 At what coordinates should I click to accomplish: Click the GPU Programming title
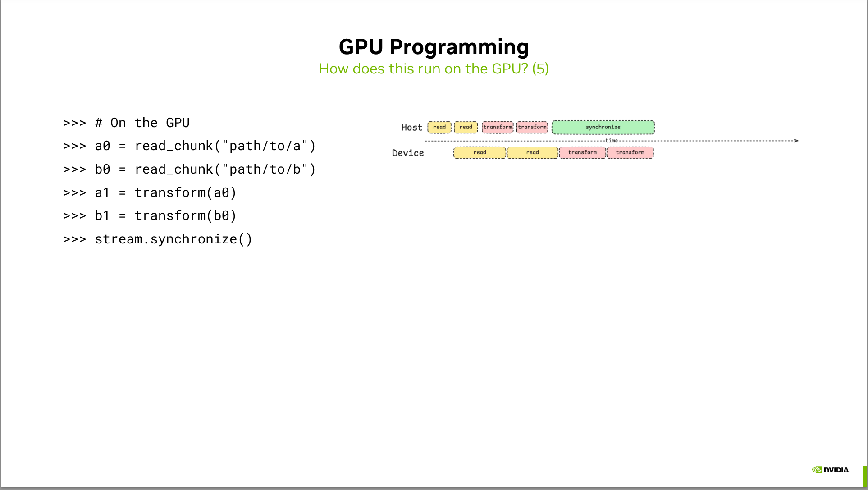434,47
